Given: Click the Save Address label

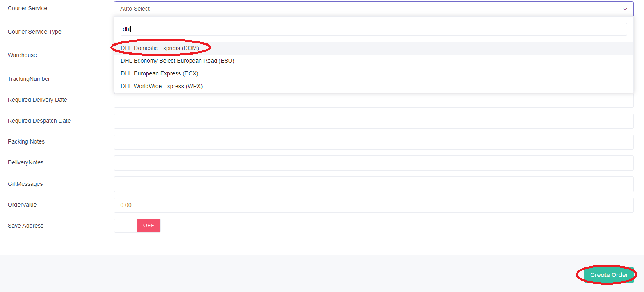Looking at the screenshot, I should (25, 226).
